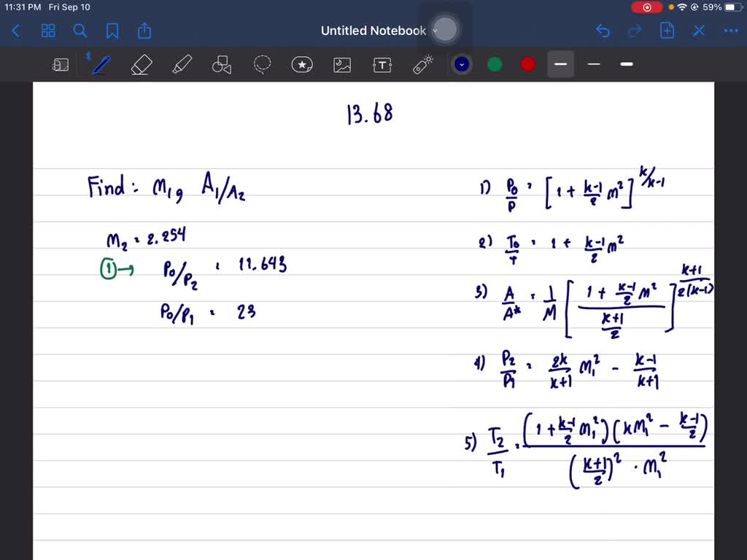The image size is (747, 560).
Task: Select the thickest stroke width option
Action: [626, 64]
